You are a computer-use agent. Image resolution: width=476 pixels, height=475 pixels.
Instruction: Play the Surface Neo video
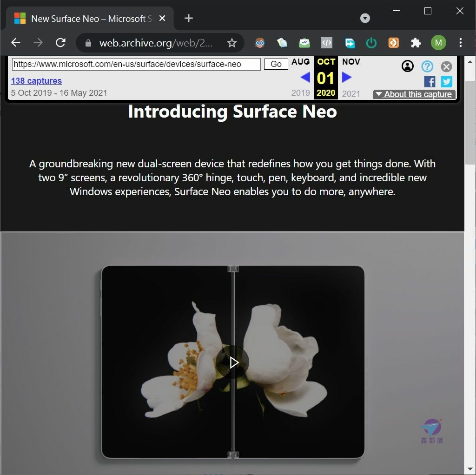click(233, 363)
